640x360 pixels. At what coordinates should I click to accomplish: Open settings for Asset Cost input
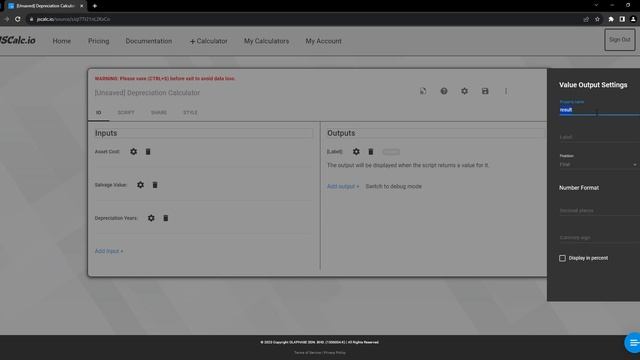click(x=133, y=151)
